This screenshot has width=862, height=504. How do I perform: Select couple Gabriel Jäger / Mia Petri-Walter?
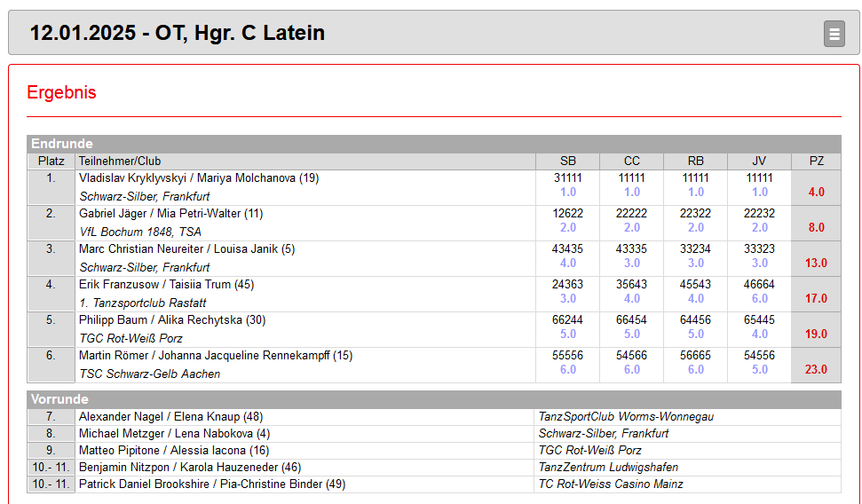coord(171,213)
